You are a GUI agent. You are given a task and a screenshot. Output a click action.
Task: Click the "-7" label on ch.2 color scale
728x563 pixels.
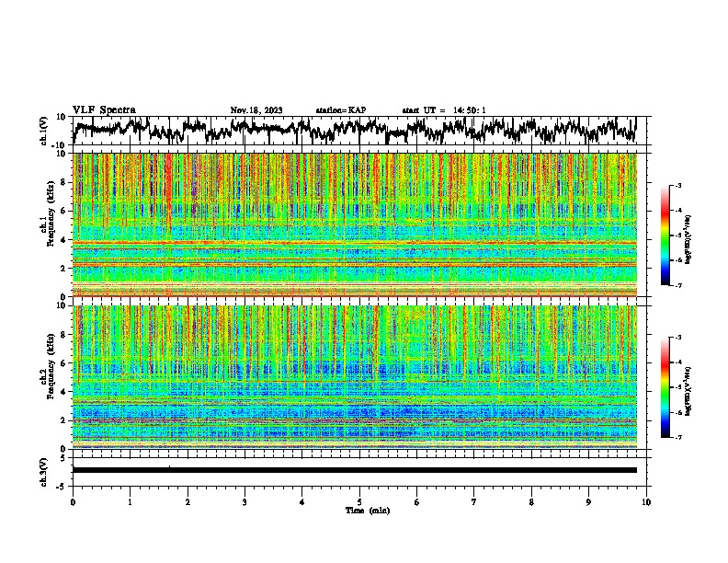677,437
